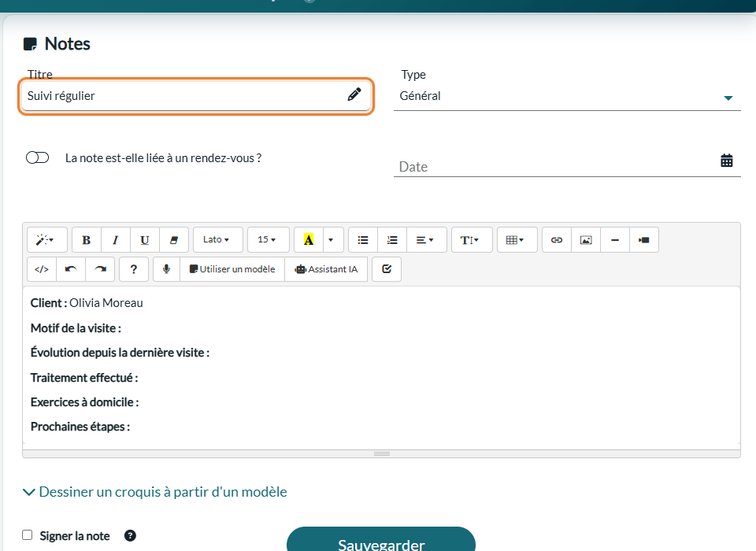The height and width of the screenshot is (551, 756).
Task: Click the video insert icon
Action: click(x=644, y=240)
